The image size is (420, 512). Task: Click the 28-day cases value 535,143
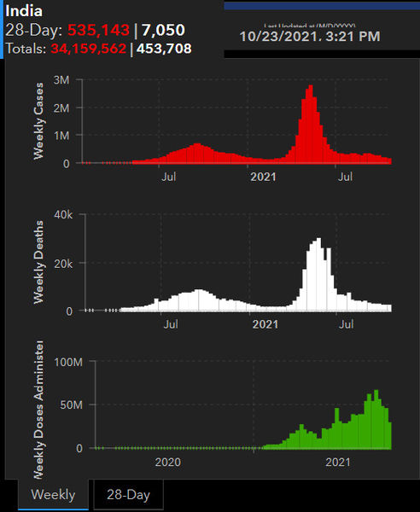click(99, 30)
